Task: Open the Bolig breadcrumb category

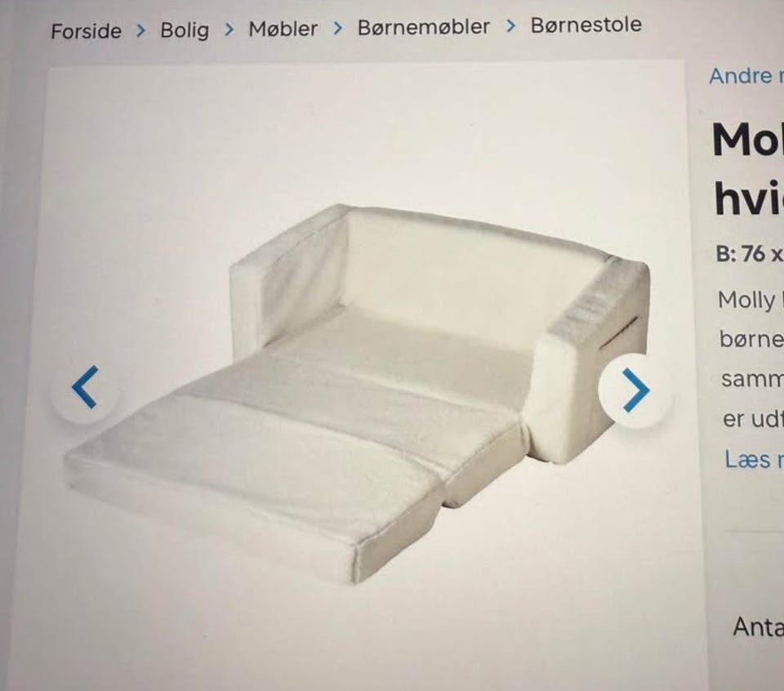Action: 185,30
